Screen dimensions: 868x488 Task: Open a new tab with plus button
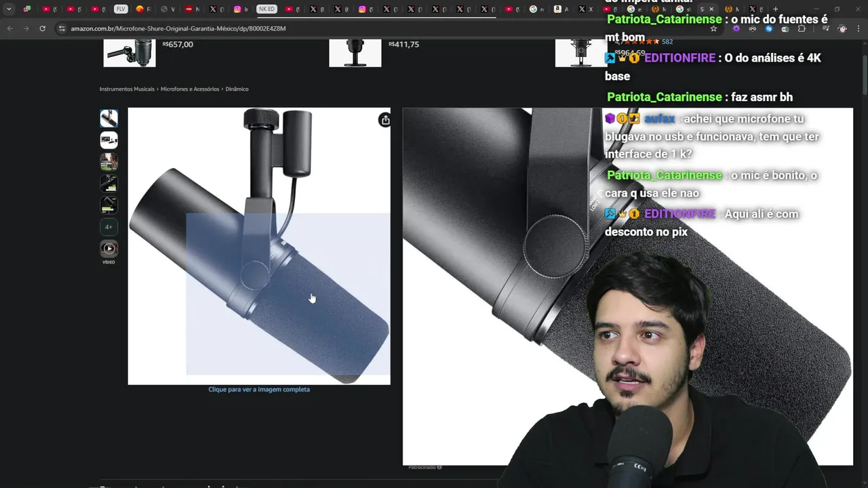776,9
